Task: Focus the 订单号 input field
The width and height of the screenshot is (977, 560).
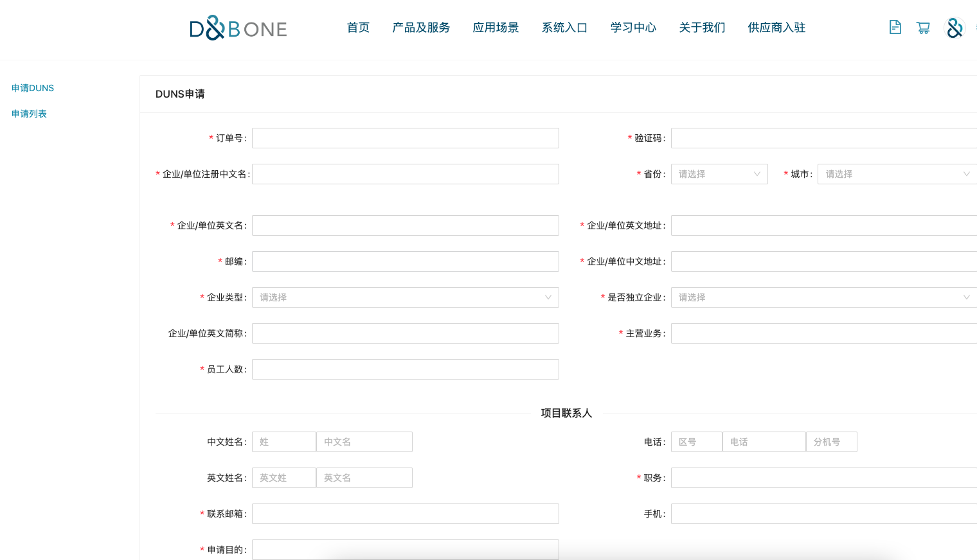Action: (405, 138)
